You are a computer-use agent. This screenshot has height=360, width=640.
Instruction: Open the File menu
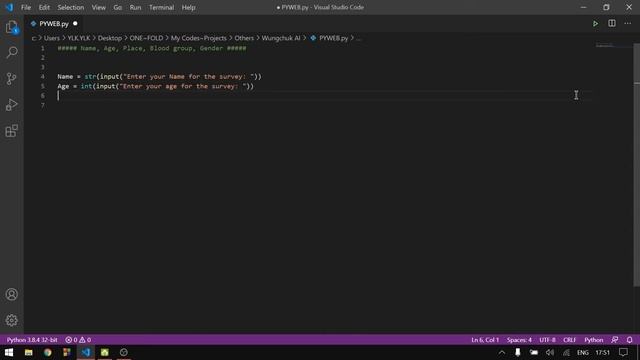[26, 7]
